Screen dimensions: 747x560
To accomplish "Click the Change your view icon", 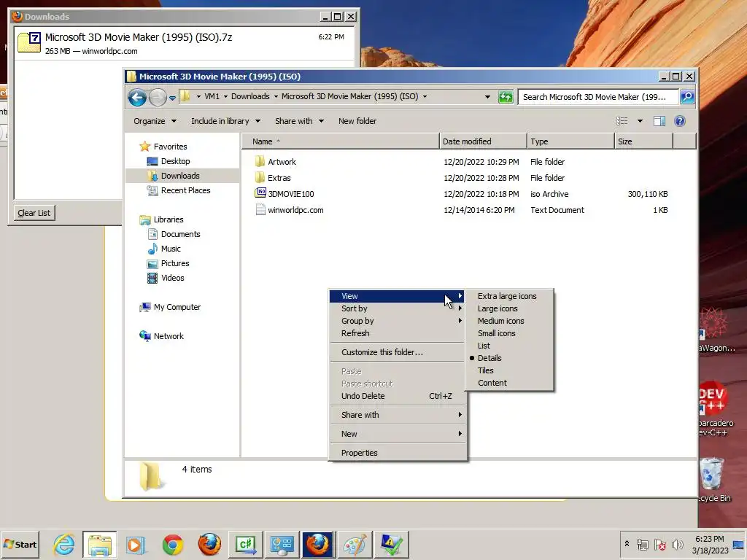I will 622,121.
